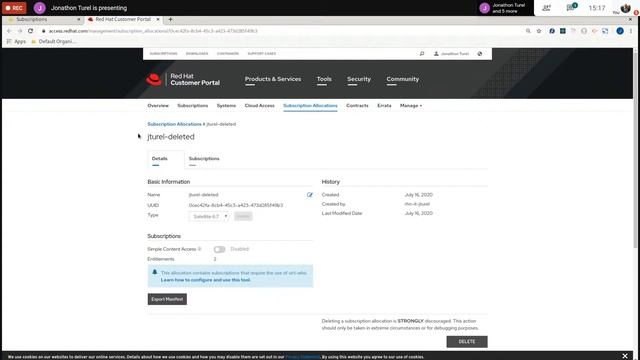Click the address bar URL
This screenshot has height=360, width=640.
coord(153,31)
